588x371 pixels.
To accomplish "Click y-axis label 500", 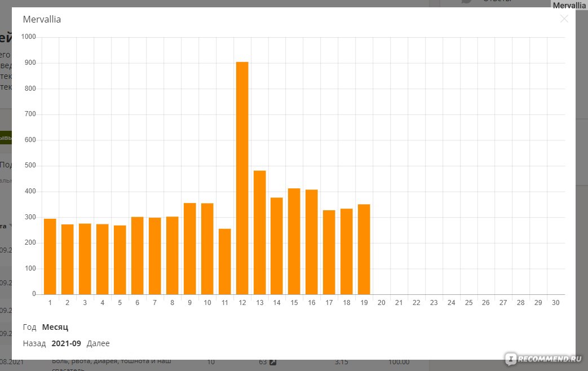I will [x=30, y=165].
